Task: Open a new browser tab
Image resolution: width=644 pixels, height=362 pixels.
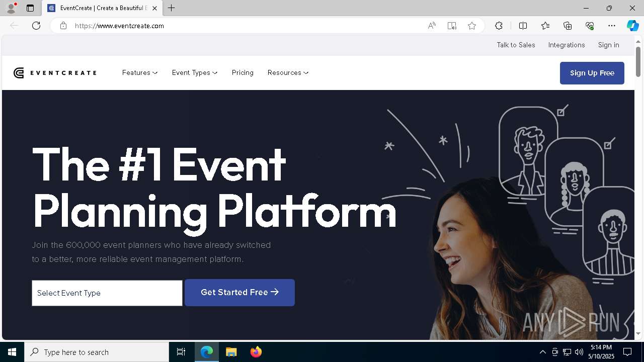Action: [171, 8]
